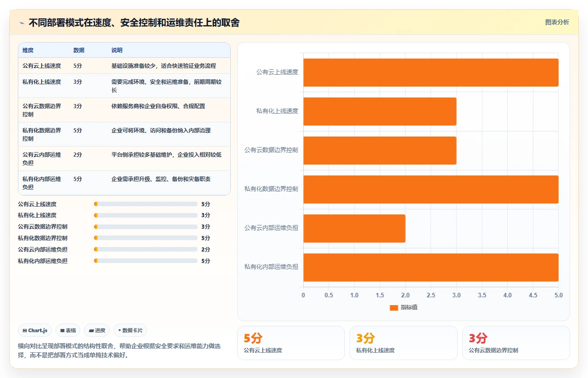588x378 pixels.
Task: Click the 2分 value in the table
Action: tap(78, 154)
